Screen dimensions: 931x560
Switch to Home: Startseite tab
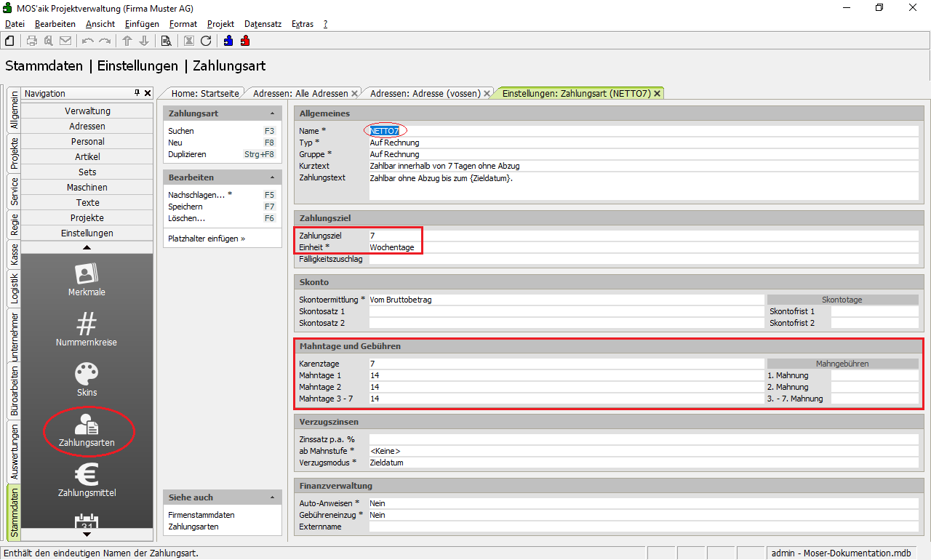[204, 94]
